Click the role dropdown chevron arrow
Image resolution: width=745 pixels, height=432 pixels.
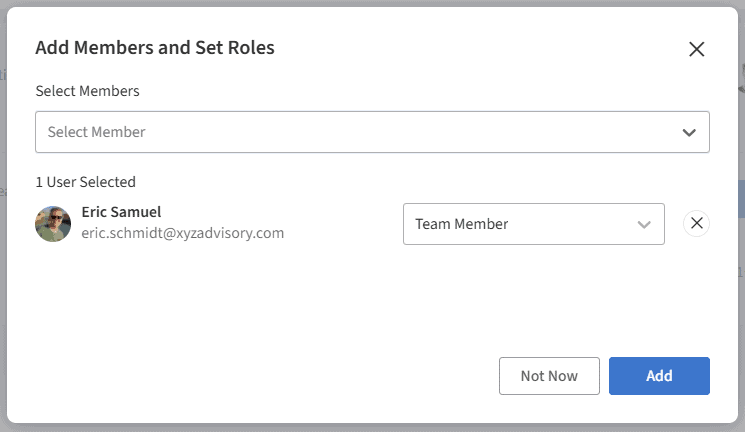point(644,224)
